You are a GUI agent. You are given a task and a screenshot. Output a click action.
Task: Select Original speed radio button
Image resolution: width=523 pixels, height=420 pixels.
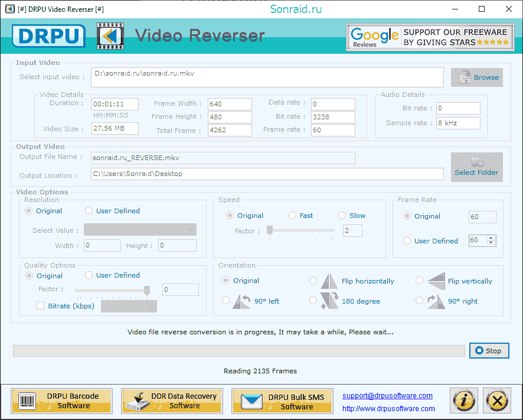230,216
